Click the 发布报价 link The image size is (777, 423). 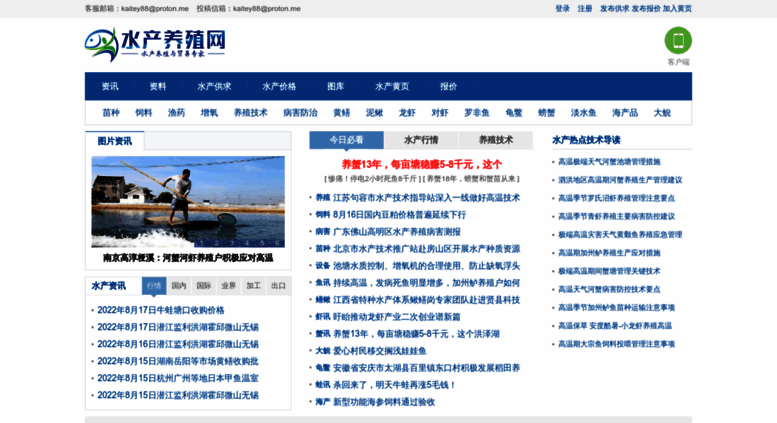(646, 8)
